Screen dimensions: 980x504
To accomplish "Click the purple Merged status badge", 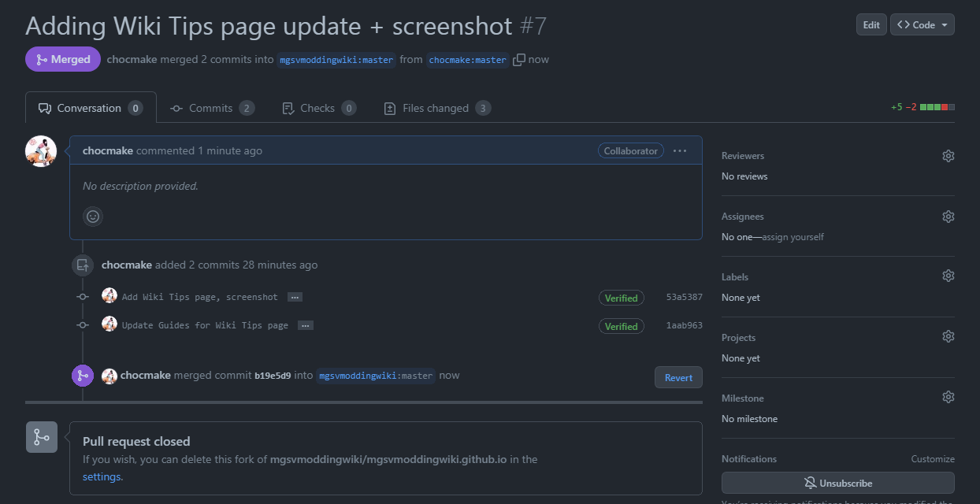I will 63,59.
